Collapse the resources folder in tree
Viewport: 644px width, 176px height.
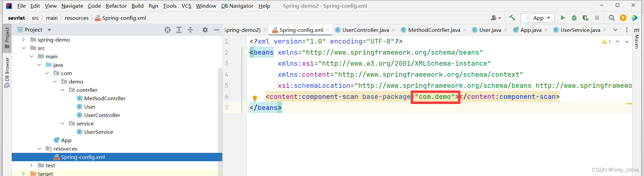coord(39,149)
